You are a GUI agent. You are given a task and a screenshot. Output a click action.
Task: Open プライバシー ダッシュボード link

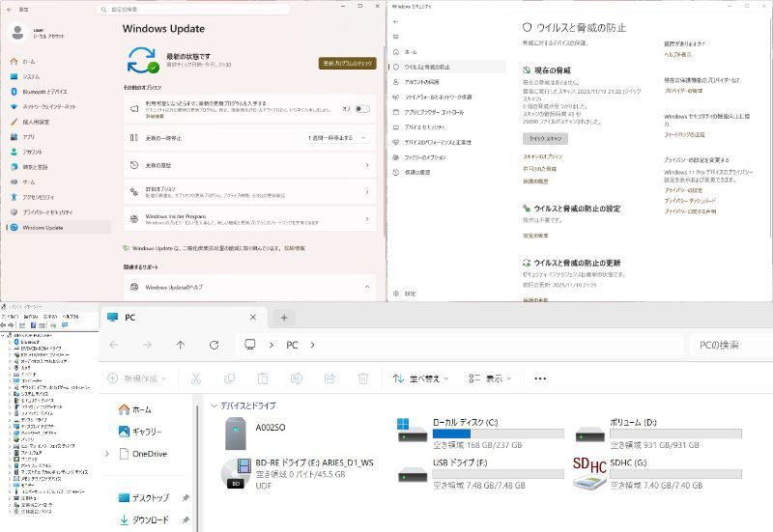[x=690, y=201]
